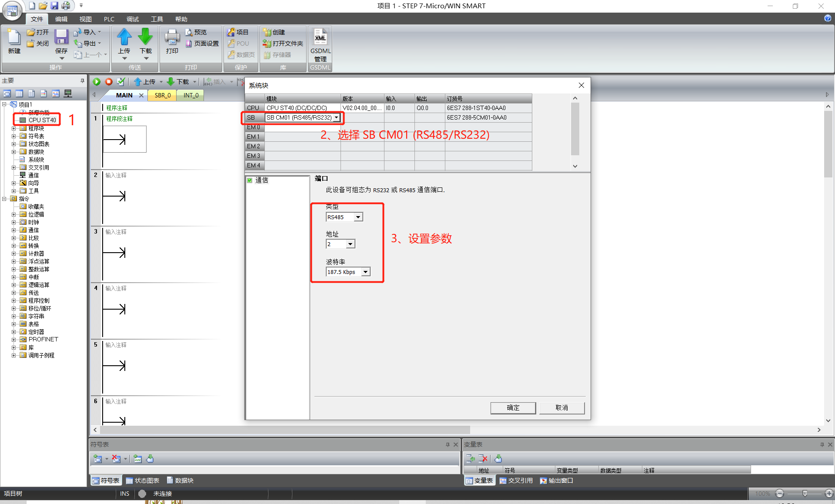This screenshot has height=504, width=835.
Task: Expand the 位逻辑 instruction folder
Action: [13, 214]
